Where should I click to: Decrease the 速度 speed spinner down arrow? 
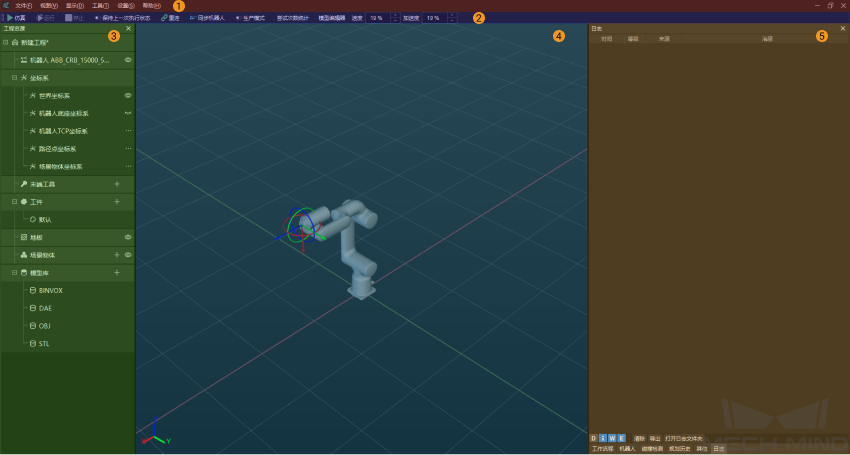396,21
